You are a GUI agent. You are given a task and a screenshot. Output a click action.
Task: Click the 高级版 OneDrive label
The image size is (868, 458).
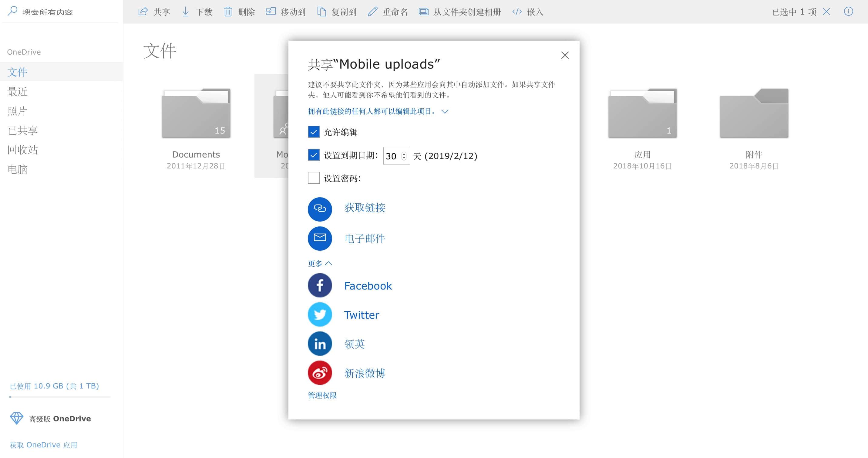point(60,419)
